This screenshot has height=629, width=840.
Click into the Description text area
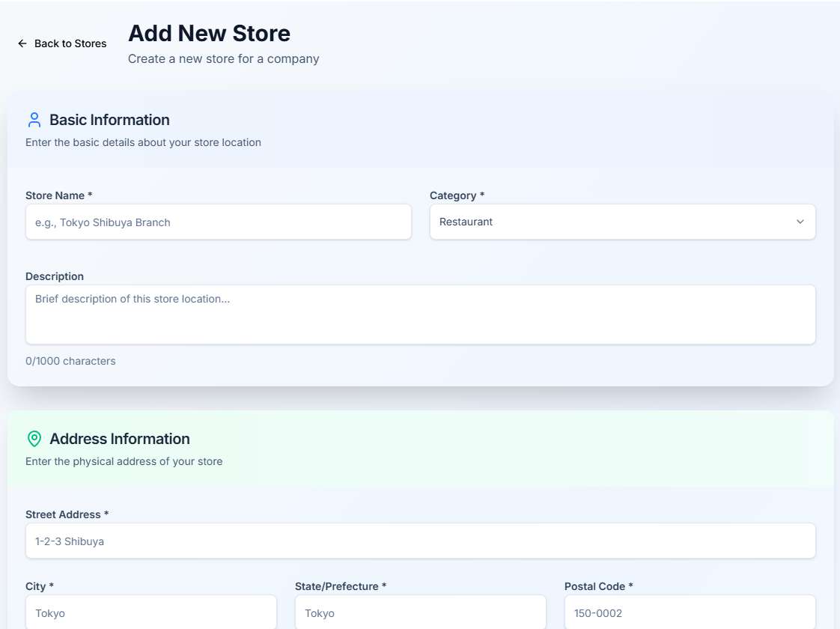pyautogui.click(x=420, y=314)
